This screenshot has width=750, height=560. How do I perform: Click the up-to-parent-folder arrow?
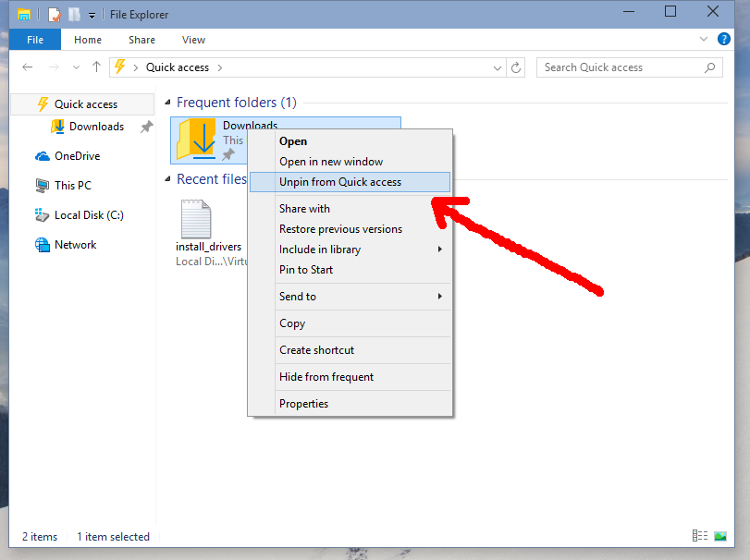coord(97,67)
